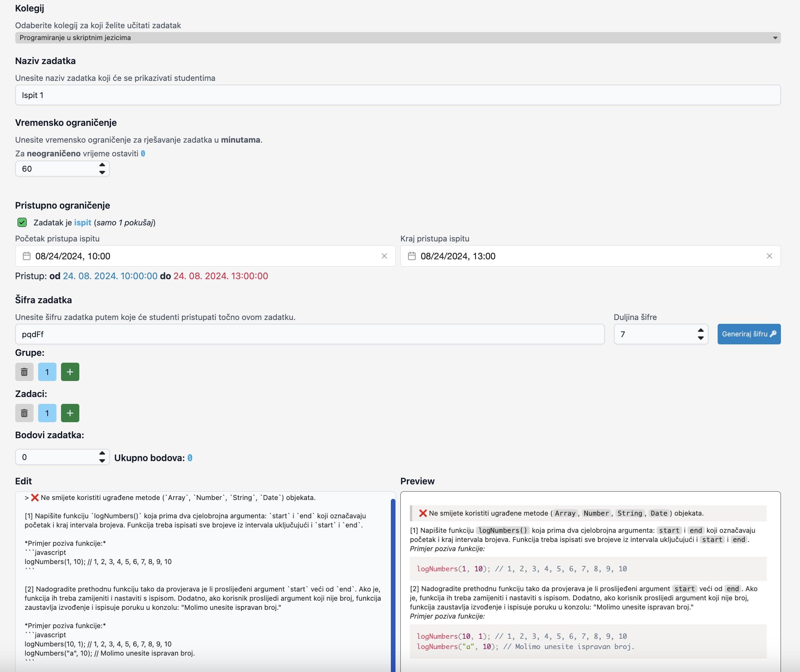This screenshot has width=800, height=672.
Task: Click the Generiraj šifru button
Action: 749,334
